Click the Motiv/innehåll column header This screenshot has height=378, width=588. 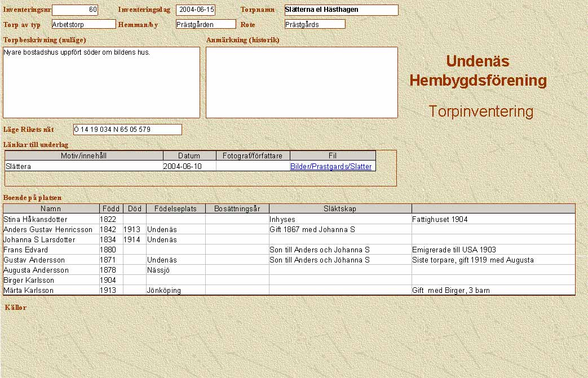click(x=84, y=155)
